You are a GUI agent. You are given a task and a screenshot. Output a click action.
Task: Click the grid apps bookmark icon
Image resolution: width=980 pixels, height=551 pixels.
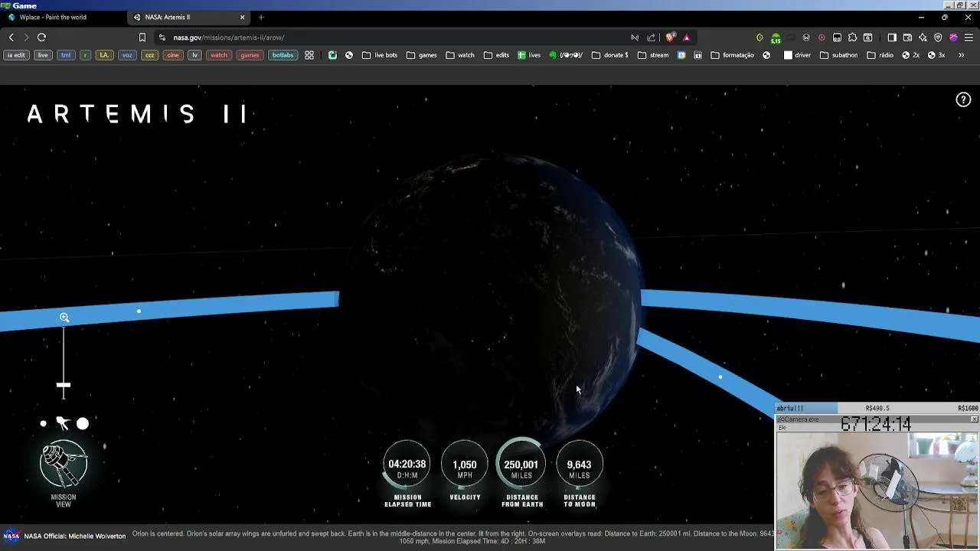click(x=309, y=55)
